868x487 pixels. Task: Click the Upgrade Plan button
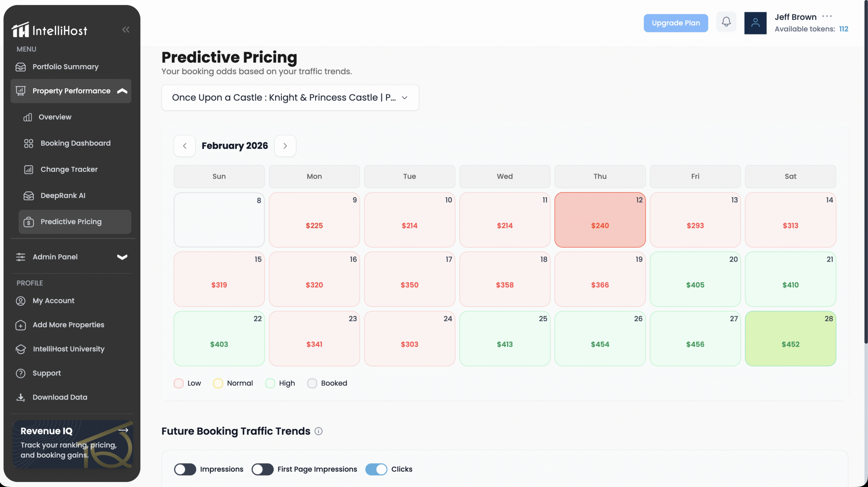click(675, 23)
